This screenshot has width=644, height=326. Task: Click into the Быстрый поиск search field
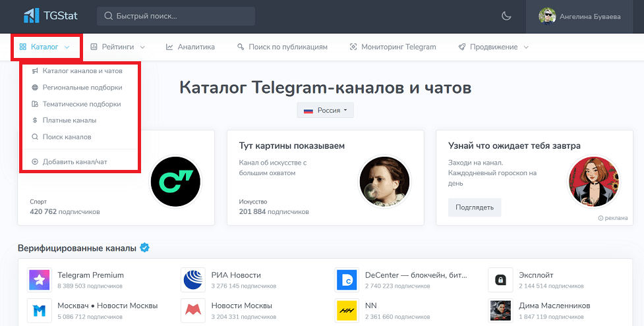click(x=176, y=16)
